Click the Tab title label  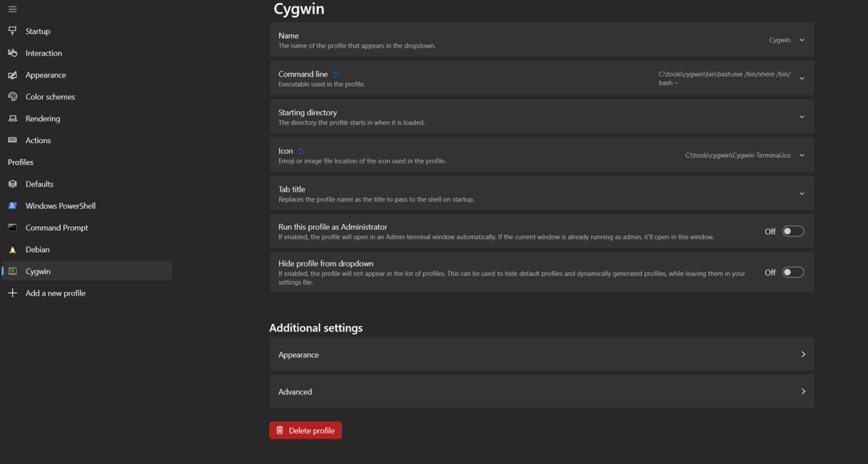click(x=292, y=189)
